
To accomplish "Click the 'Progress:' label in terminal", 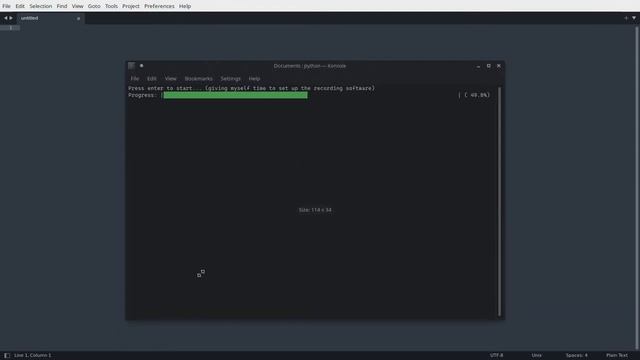I will click(142, 95).
